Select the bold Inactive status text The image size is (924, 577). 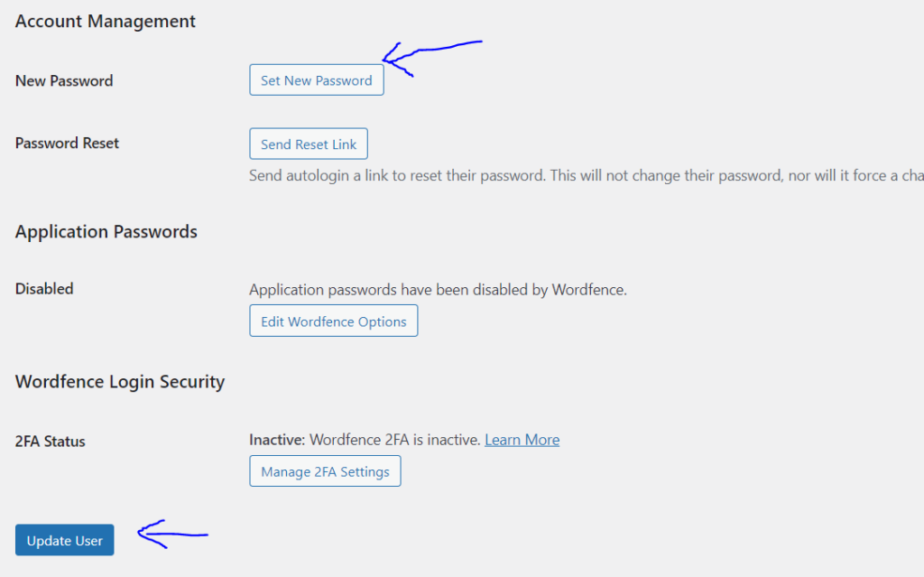coord(277,440)
